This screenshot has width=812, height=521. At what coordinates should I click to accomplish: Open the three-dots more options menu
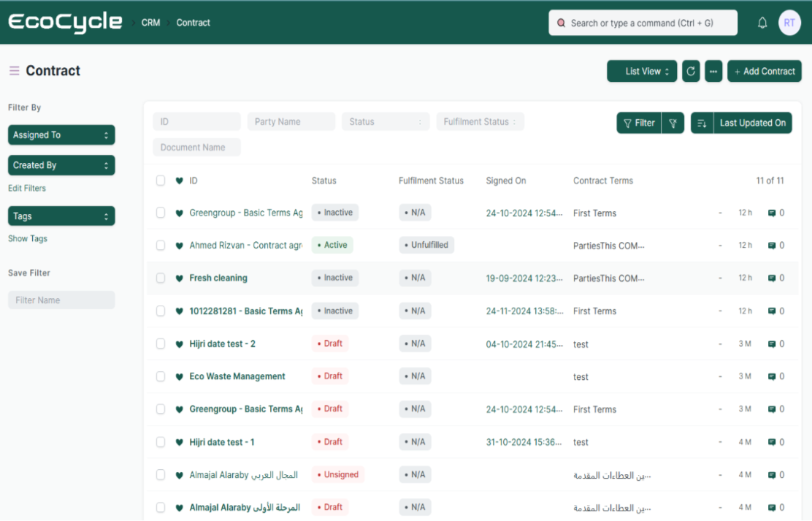point(713,72)
